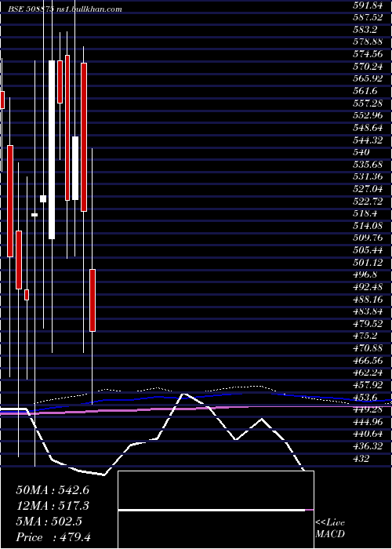Image resolution: width=392 pixels, height=549 pixels.
Task: Click the 583.2 price axis label
Action: [x=365, y=30]
